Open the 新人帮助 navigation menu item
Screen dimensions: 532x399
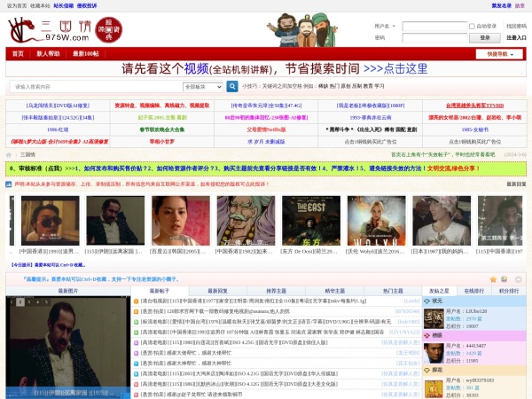click(x=49, y=54)
